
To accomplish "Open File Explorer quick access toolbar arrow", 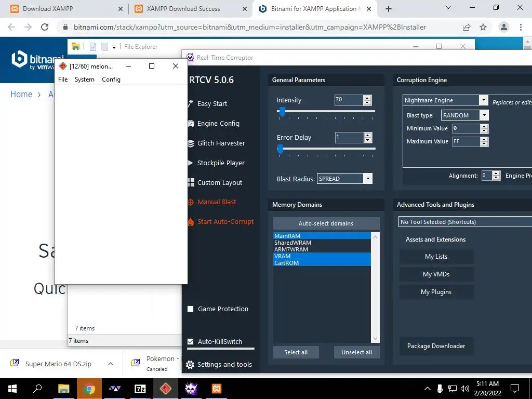I will [114, 47].
